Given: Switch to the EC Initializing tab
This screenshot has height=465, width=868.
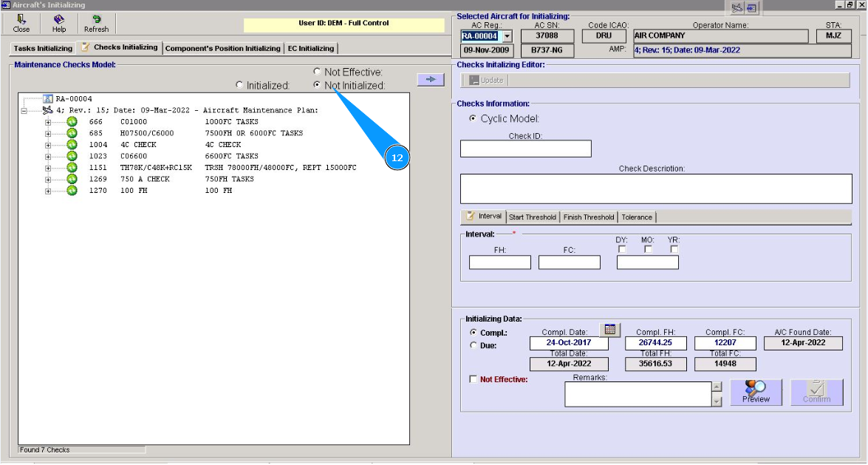Looking at the screenshot, I should coord(310,49).
